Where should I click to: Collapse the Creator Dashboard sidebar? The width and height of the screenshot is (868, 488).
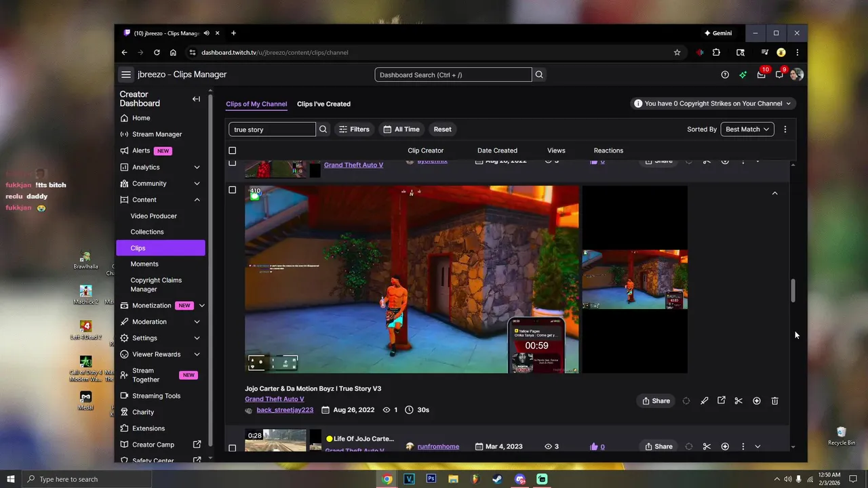tap(196, 99)
